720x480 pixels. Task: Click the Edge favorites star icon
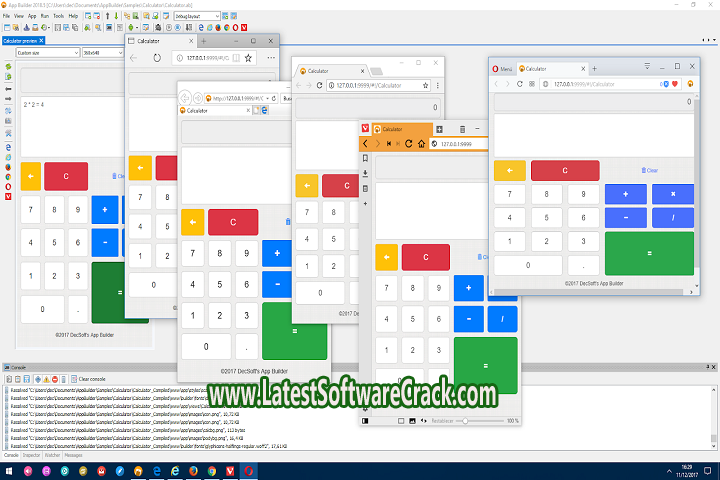point(248,58)
